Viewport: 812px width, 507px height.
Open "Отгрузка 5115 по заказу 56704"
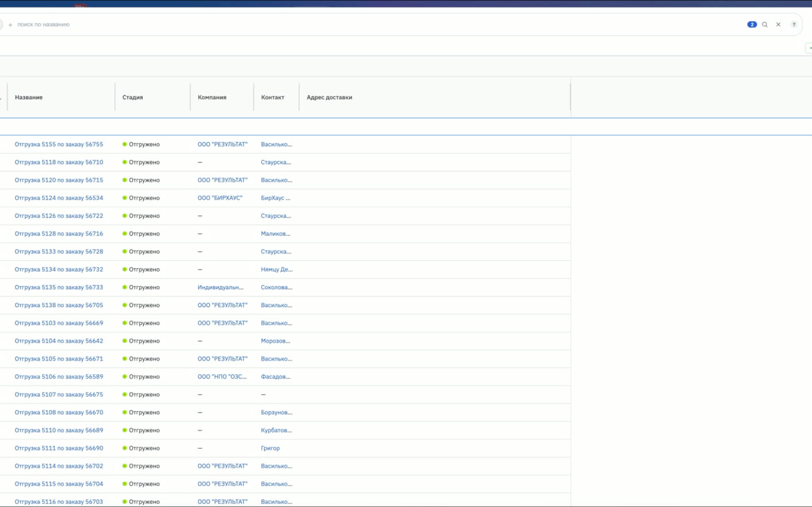[59, 484]
